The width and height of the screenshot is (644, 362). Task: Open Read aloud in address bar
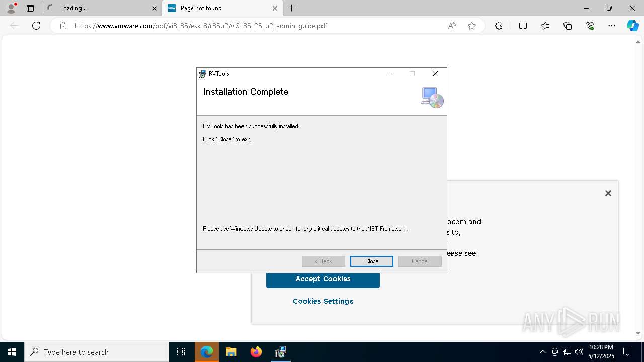click(452, 26)
